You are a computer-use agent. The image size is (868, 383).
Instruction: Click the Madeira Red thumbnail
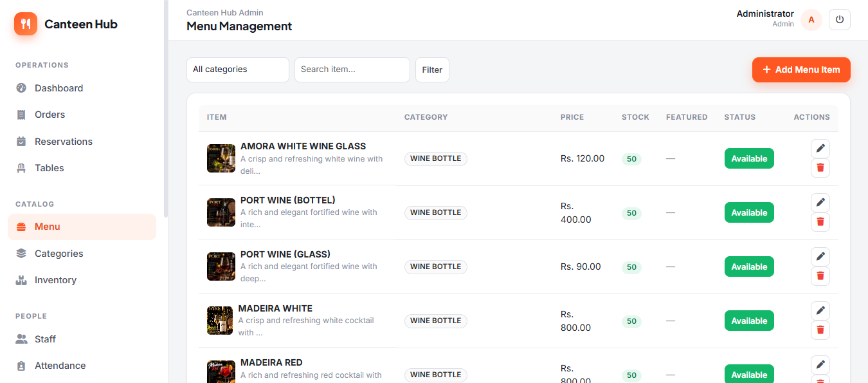[x=221, y=372]
